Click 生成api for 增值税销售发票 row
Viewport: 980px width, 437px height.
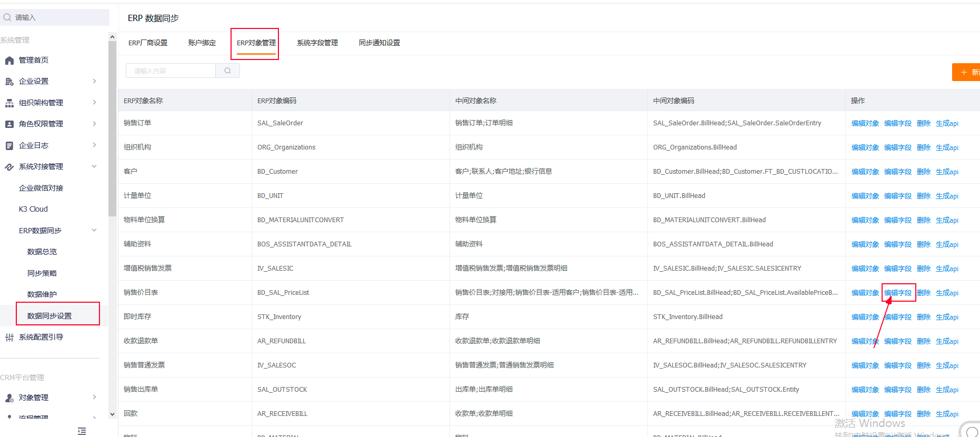[x=947, y=269]
